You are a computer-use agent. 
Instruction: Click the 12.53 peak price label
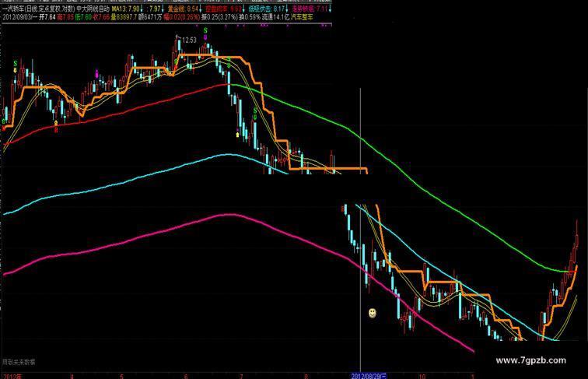coord(189,40)
